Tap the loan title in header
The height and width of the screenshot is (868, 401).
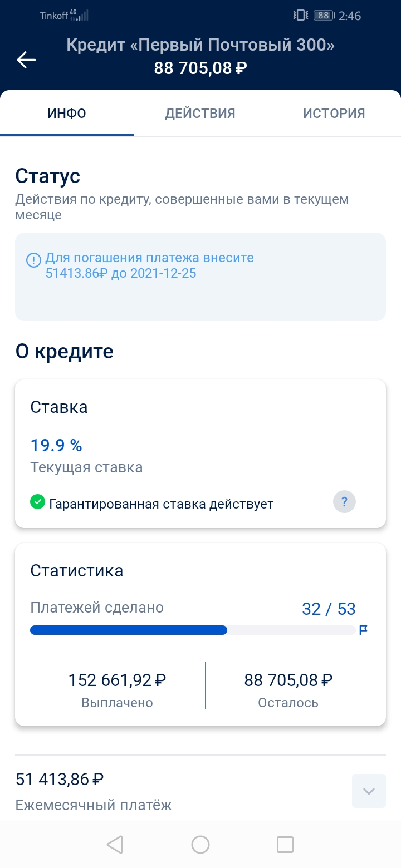click(200, 45)
